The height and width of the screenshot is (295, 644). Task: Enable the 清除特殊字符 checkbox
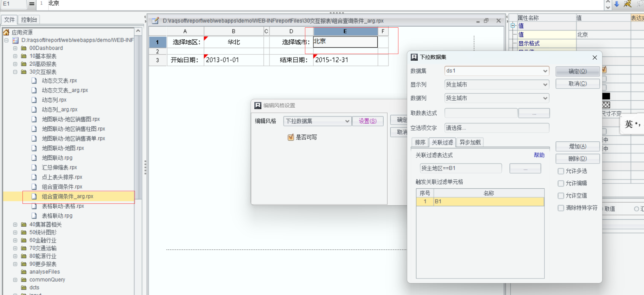pos(561,208)
